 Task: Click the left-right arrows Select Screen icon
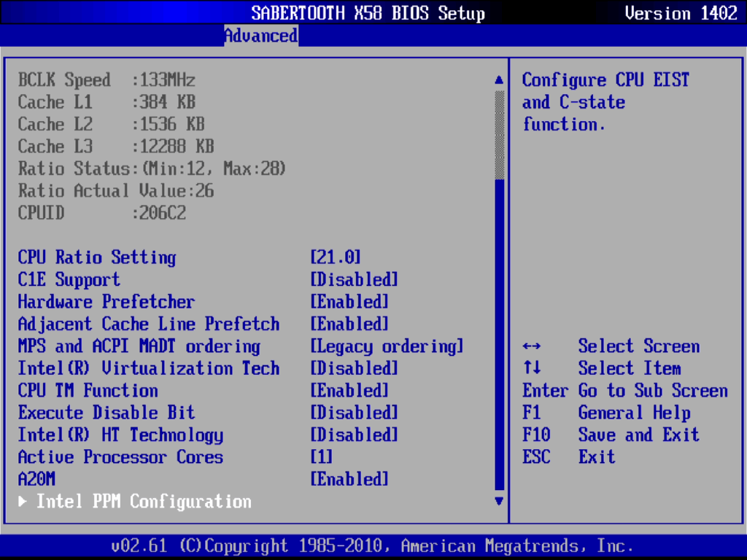pos(532,346)
